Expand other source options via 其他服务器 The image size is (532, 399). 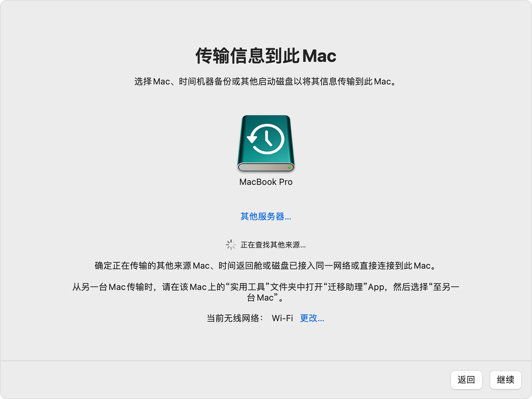pos(265,217)
